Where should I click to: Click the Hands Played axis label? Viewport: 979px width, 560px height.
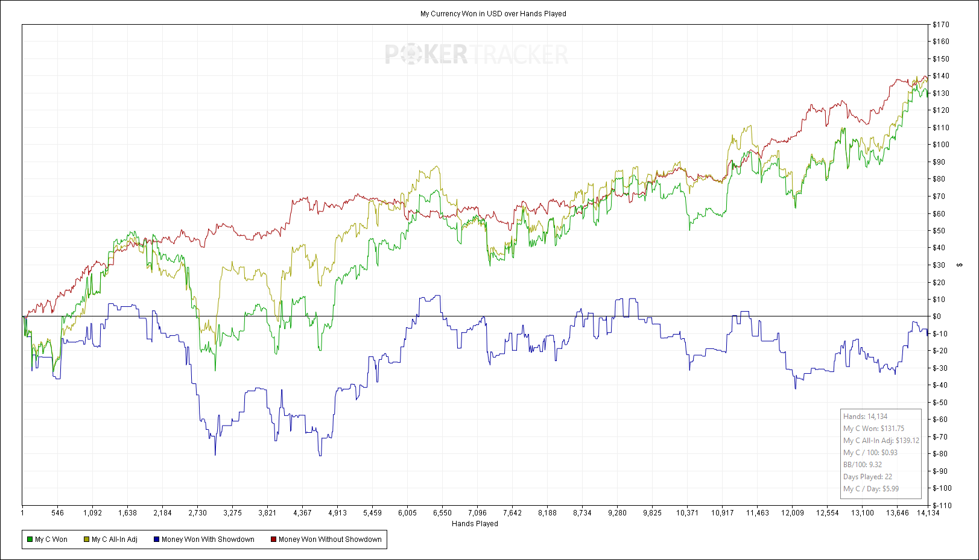point(475,524)
